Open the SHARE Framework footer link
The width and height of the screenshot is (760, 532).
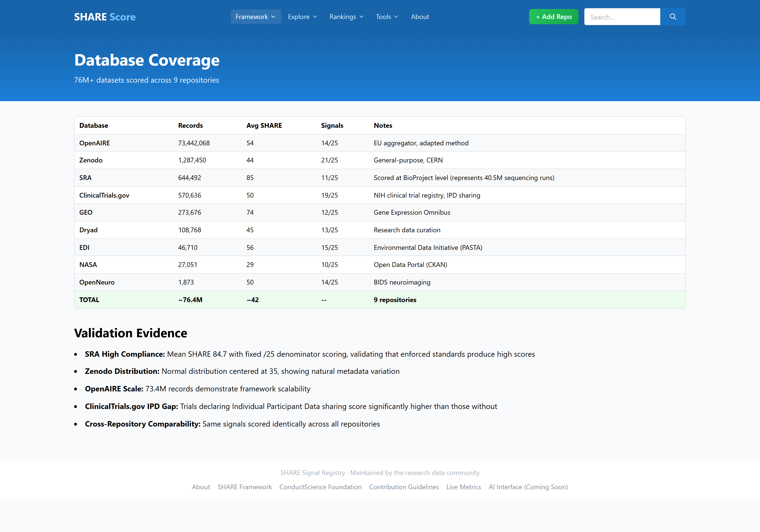(x=245, y=487)
